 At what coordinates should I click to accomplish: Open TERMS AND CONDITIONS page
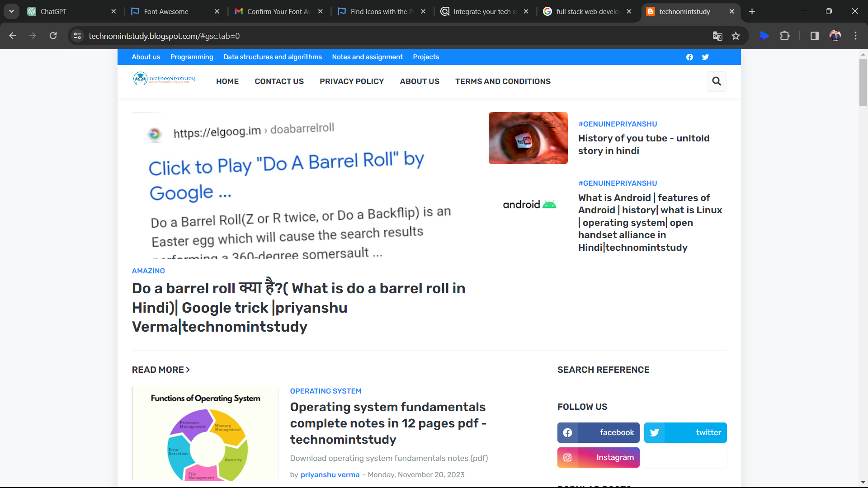[503, 81]
